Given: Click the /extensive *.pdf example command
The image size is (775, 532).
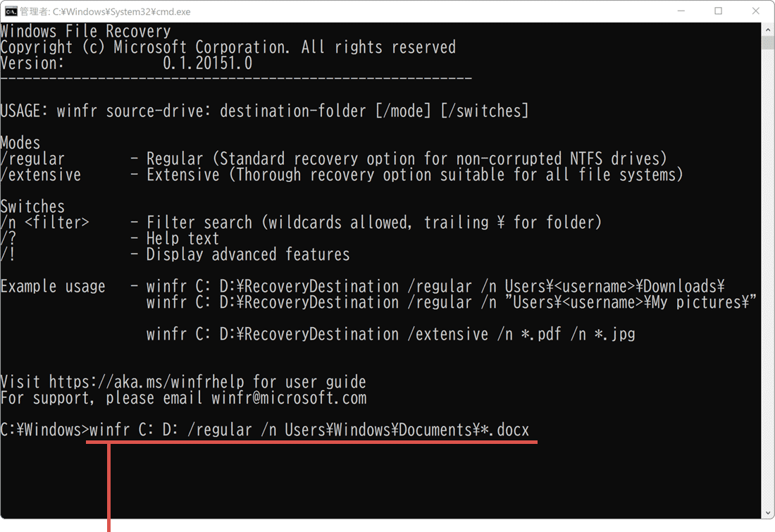Looking at the screenshot, I should point(390,334).
